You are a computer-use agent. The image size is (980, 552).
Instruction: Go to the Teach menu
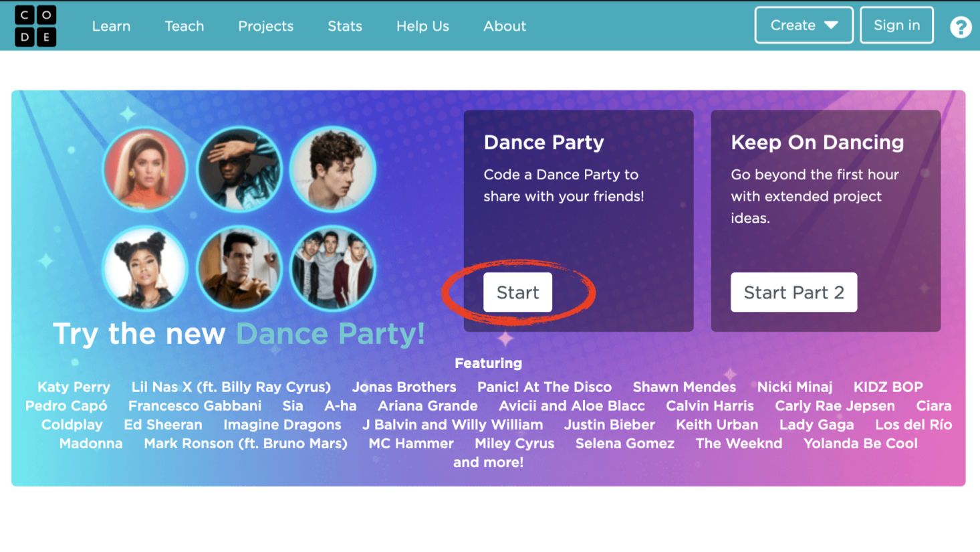[184, 26]
